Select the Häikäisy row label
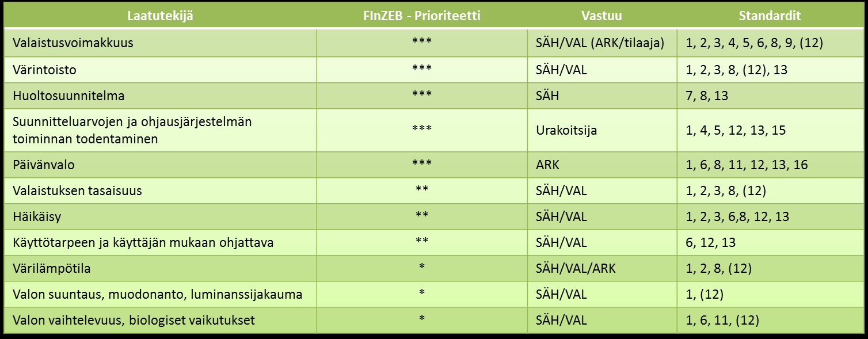 37,216
